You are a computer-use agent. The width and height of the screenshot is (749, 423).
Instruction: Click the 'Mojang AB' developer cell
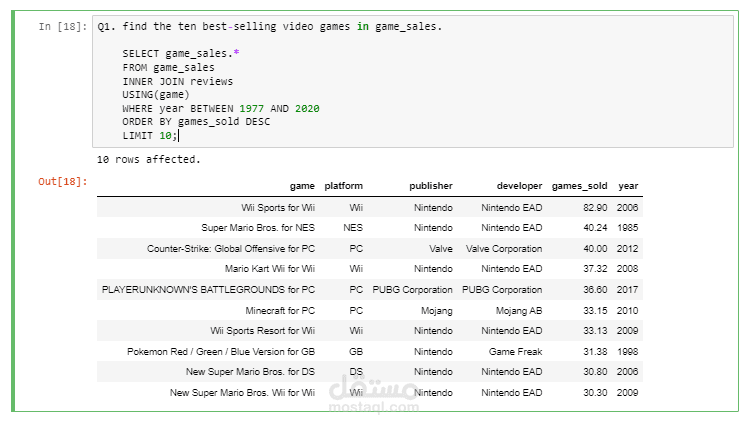(519, 311)
